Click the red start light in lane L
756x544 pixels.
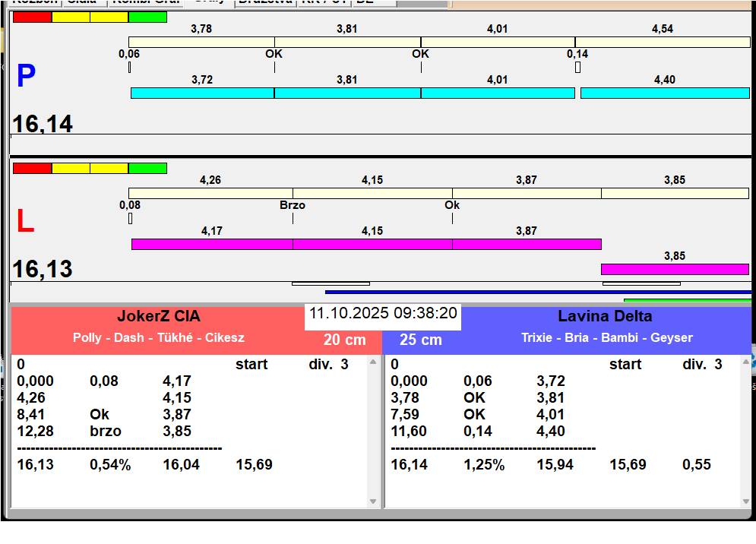click(33, 168)
